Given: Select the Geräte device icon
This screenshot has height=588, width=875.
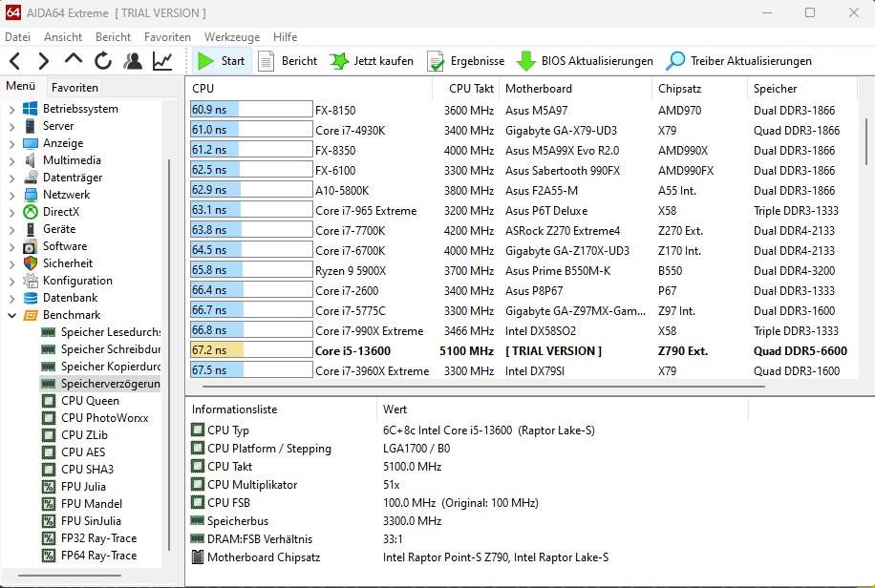Looking at the screenshot, I should pyautogui.click(x=31, y=229).
